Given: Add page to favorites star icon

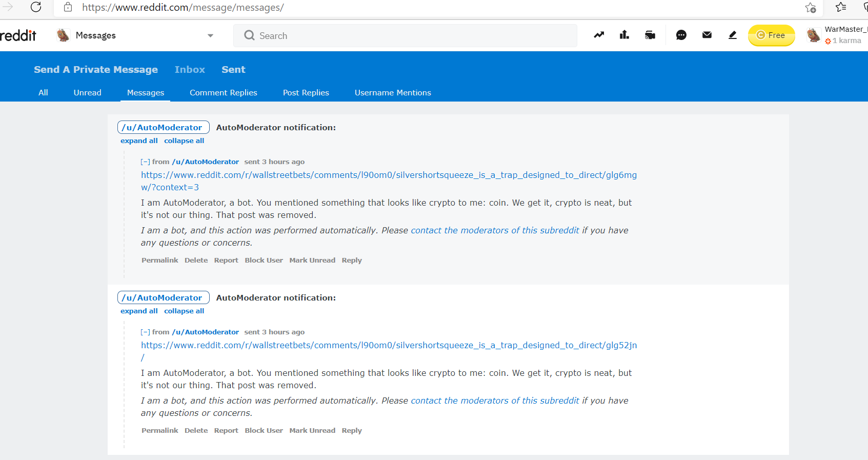Looking at the screenshot, I should pyautogui.click(x=810, y=8).
